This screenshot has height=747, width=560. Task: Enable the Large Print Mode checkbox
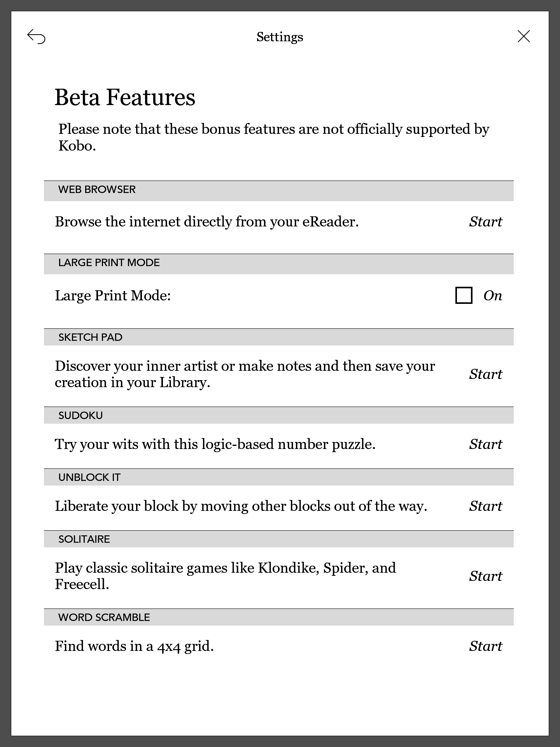pyautogui.click(x=464, y=295)
